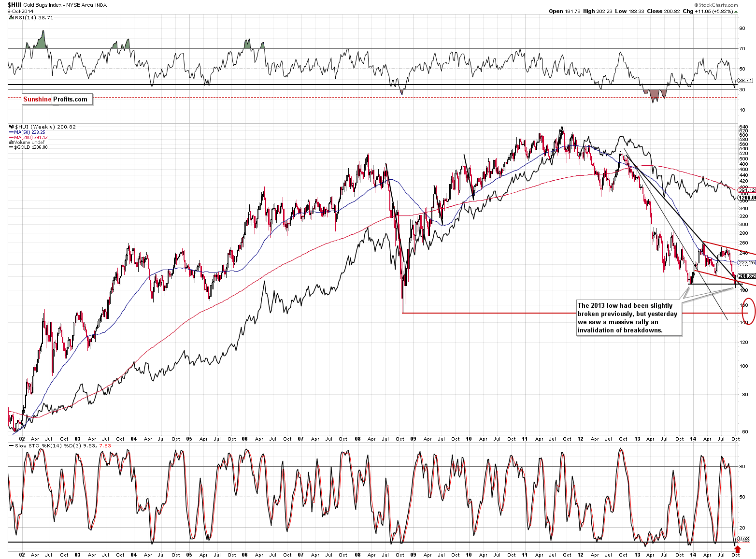This screenshot has width=756, height=559.
Task: Click the black $GOLD line swatch
Action: tap(11, 147)
